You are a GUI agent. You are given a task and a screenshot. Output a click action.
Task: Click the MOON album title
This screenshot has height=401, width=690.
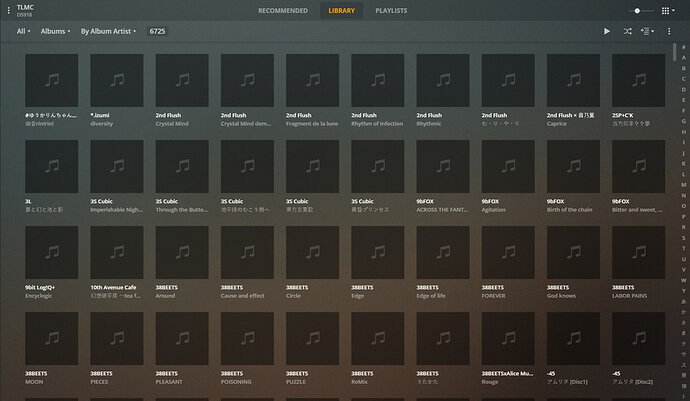34,382
